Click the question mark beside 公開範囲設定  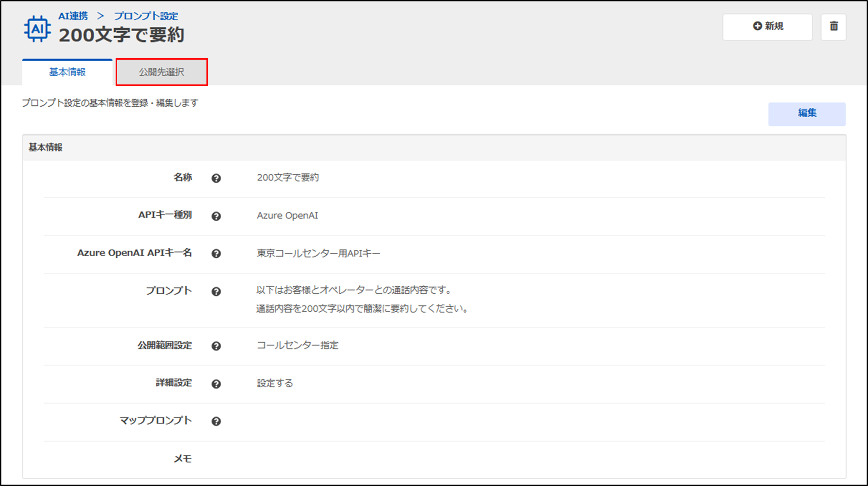[x=216, y=346]
